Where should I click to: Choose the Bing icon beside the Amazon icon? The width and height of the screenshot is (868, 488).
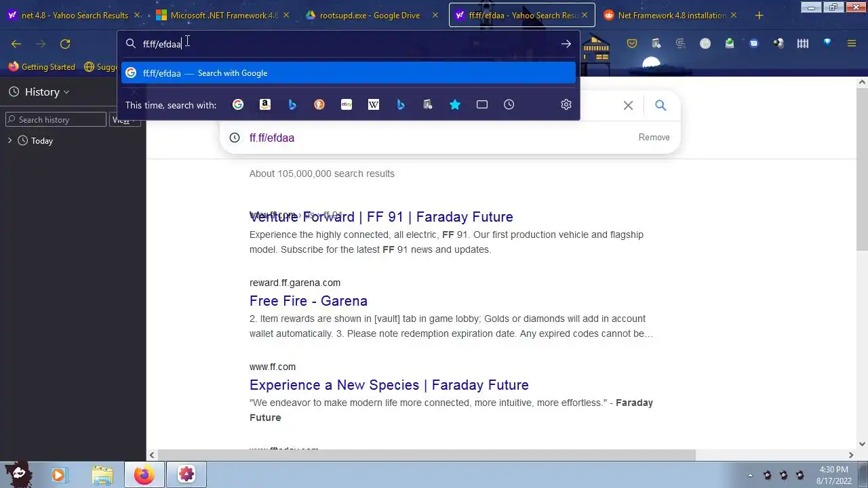pos(292,104)
